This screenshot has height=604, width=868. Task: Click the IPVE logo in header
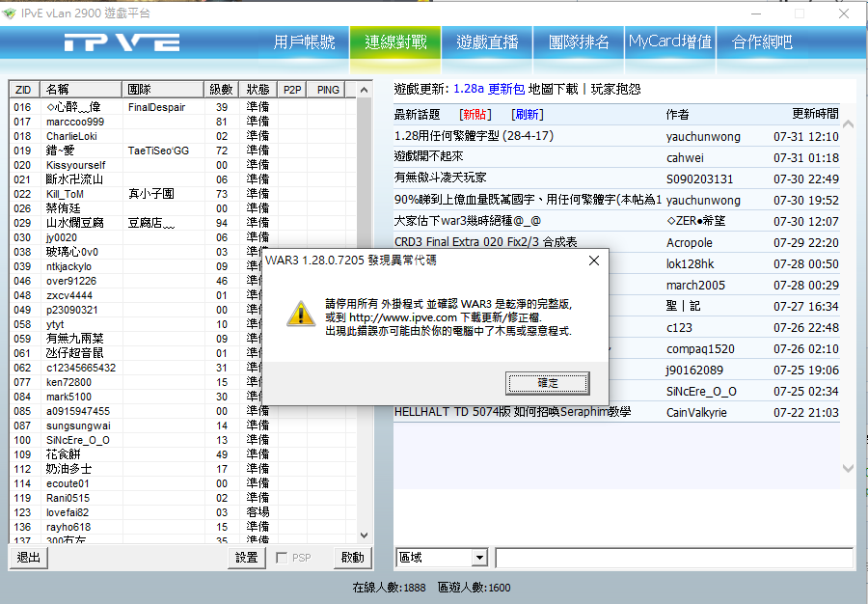(122, 42)
